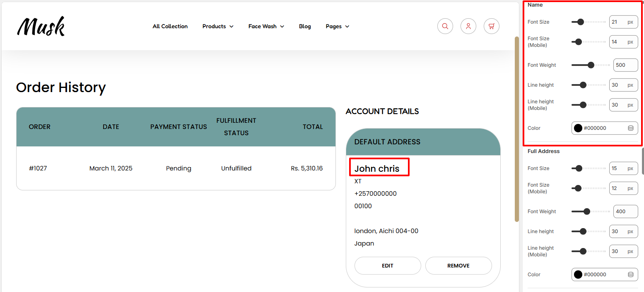
Task: Adjust Name Font Size (Mobile) slider
Action: tap(589, 42)
